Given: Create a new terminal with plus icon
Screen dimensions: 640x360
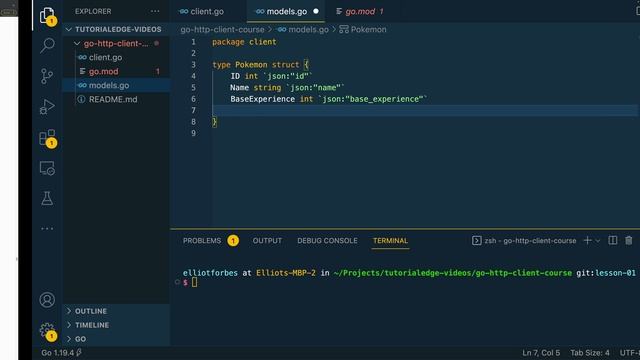Looking at the screenshot, I should pyautogui.click(x=587, y=240).
